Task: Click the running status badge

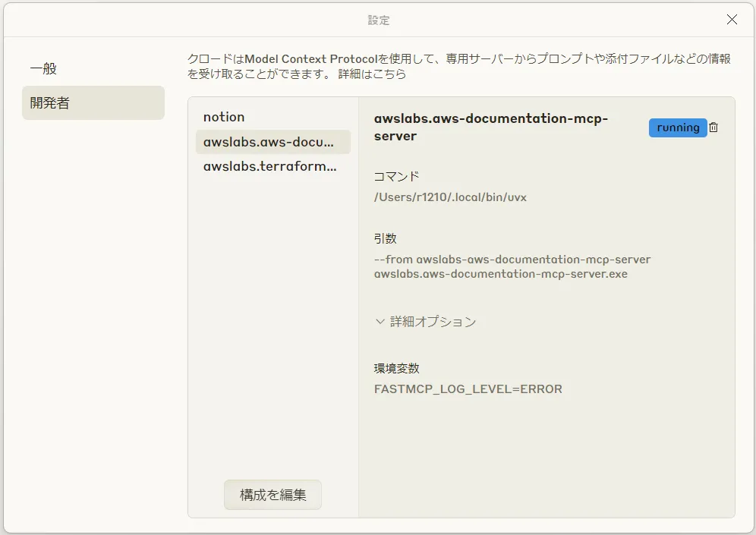Action: pos(677,127)
